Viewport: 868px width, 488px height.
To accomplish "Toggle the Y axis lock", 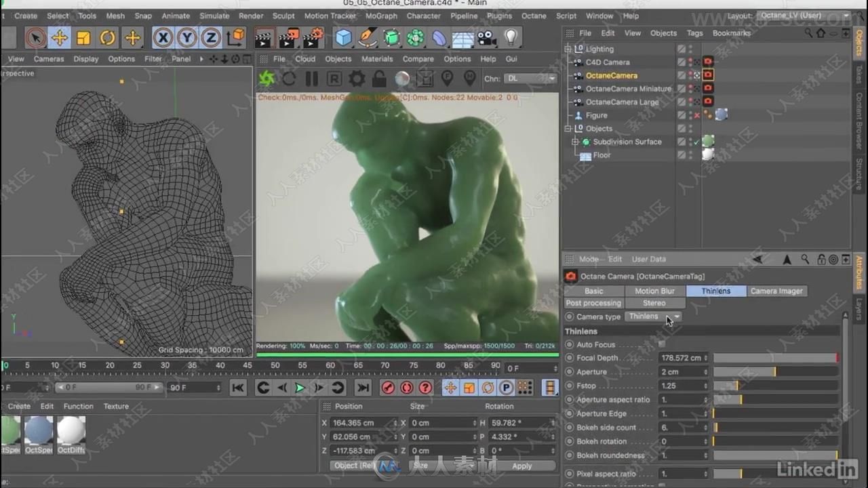I will point(187,38).
